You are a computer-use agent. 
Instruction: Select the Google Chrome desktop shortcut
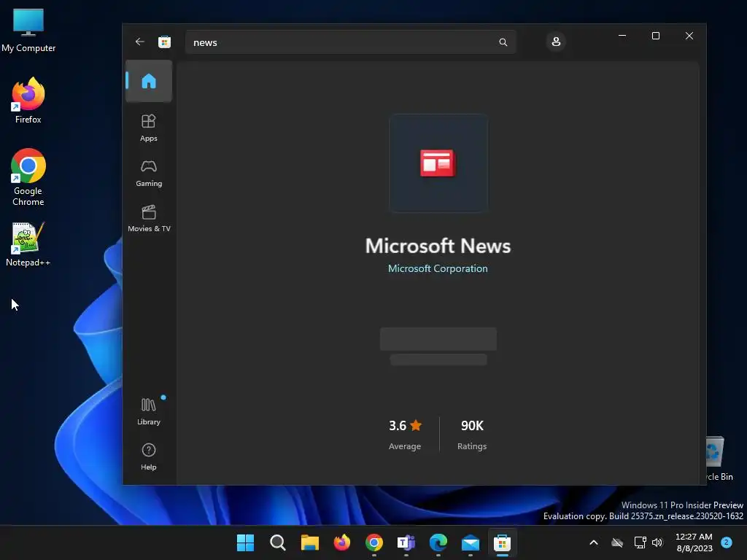(28, 178)
